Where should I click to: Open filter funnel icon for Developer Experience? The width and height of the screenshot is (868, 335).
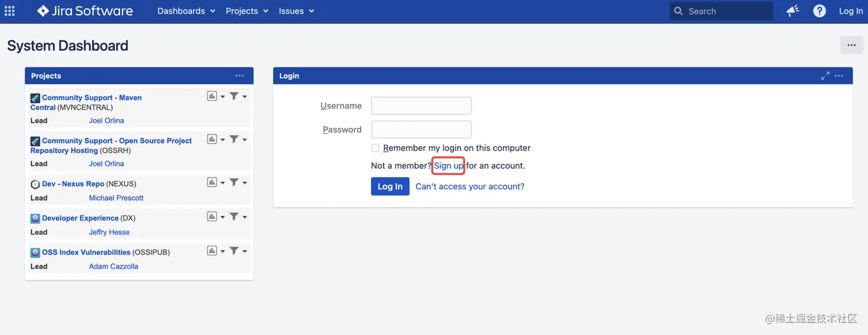tap(234, 217)
